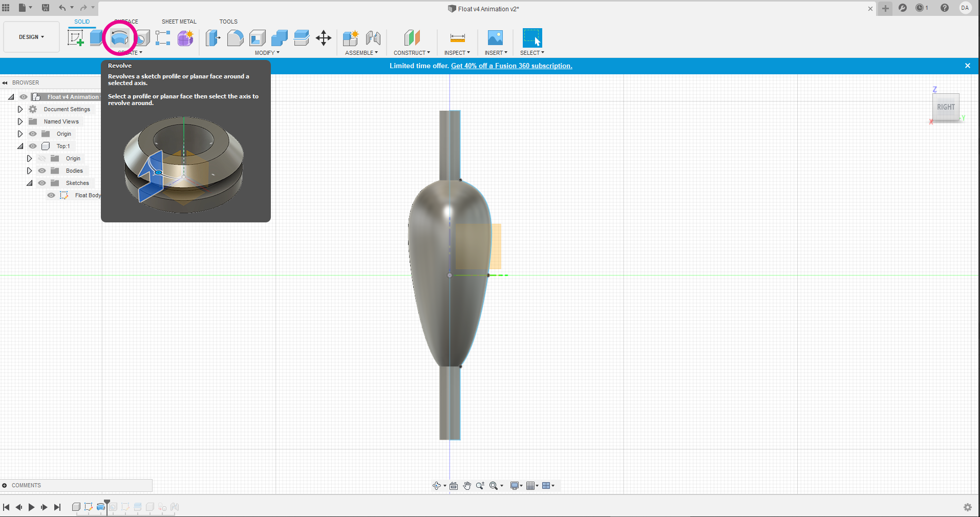Screen dimensions: 980x517
Task: Click the Undo arrow
Action: pos(62,8)
